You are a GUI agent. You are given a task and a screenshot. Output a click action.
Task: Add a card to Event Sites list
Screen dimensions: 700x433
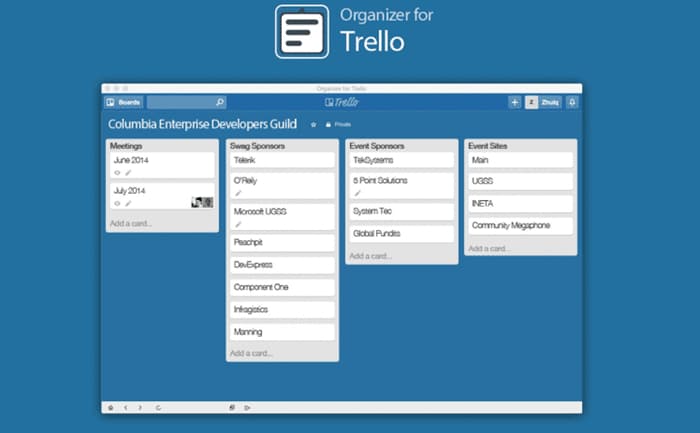489,248
